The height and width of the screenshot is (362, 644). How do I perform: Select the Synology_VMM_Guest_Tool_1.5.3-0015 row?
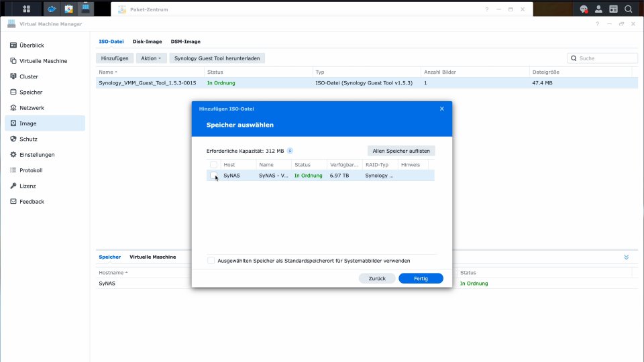[367, 83]
